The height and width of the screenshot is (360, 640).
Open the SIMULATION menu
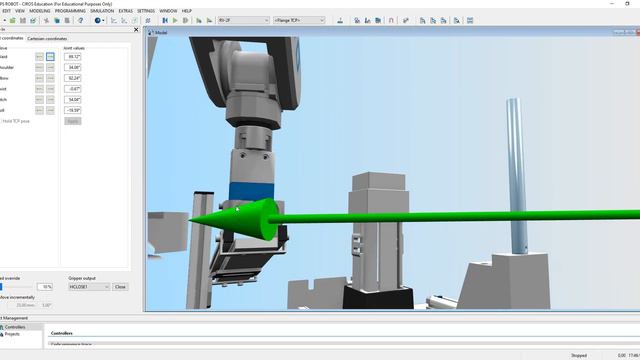click(x=102, y=11)
